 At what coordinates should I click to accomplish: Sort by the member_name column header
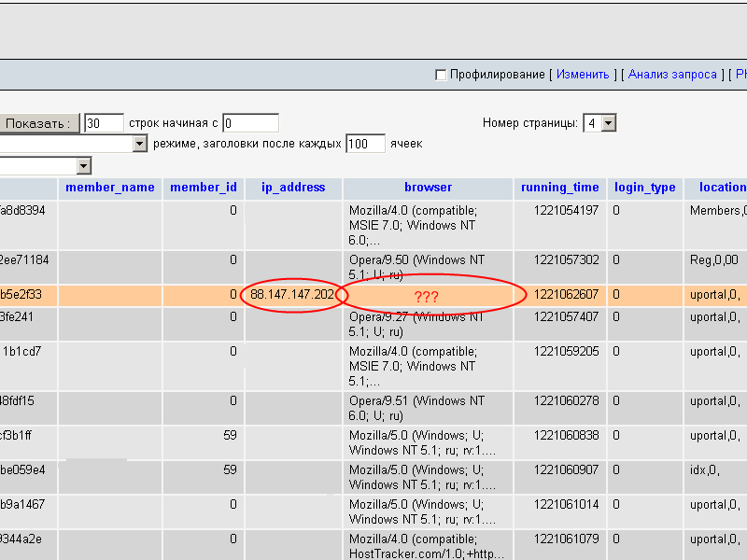[x=110, y=188]
